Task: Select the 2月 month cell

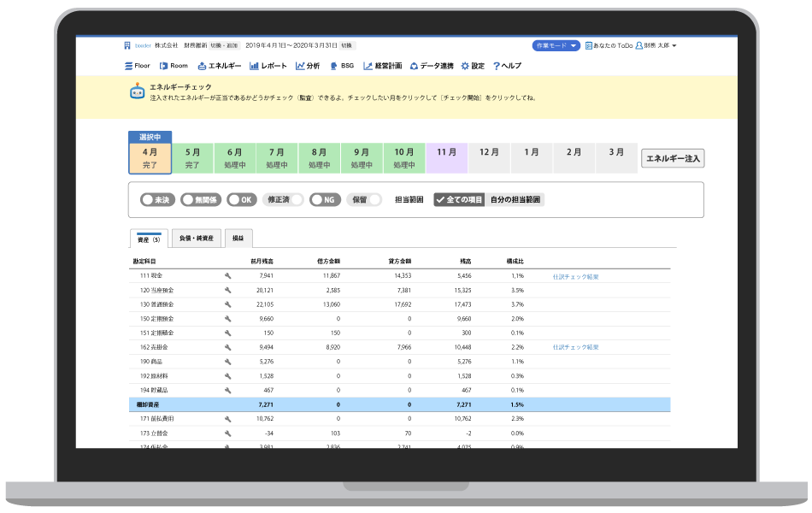Action: (x=574, y=158)
